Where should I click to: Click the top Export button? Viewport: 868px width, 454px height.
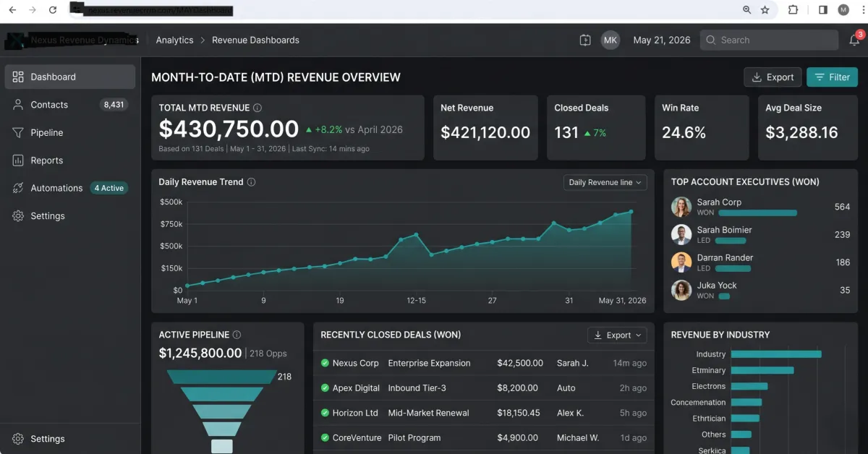click(x=773, y=77)
